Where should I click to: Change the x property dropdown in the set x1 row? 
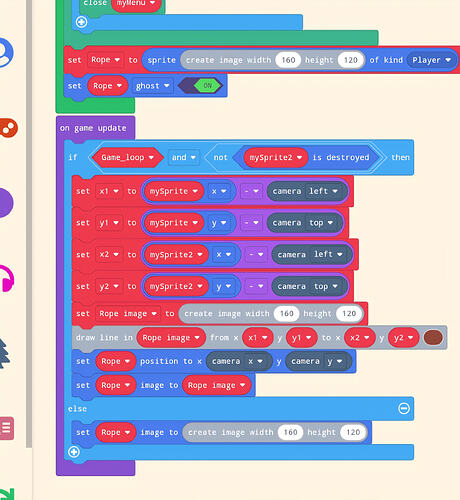click(219, 191)
